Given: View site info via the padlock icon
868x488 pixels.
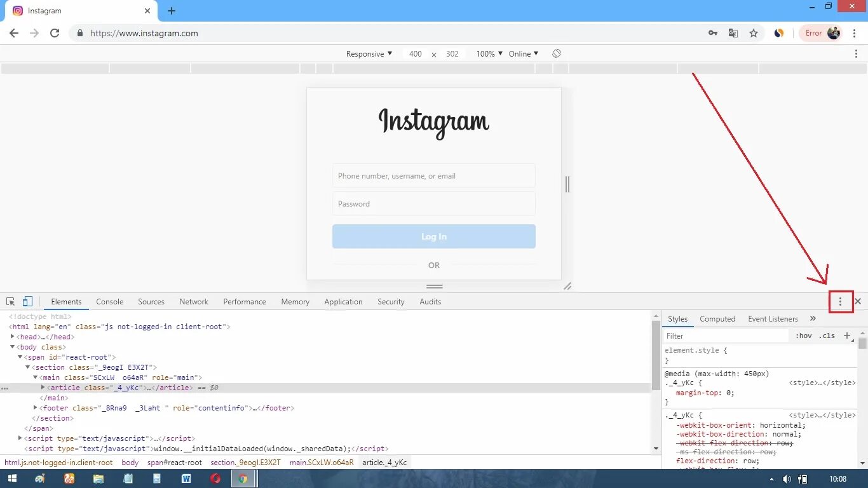Looking at the screenshot, I should pyautogui.click(x=79, y=33).
